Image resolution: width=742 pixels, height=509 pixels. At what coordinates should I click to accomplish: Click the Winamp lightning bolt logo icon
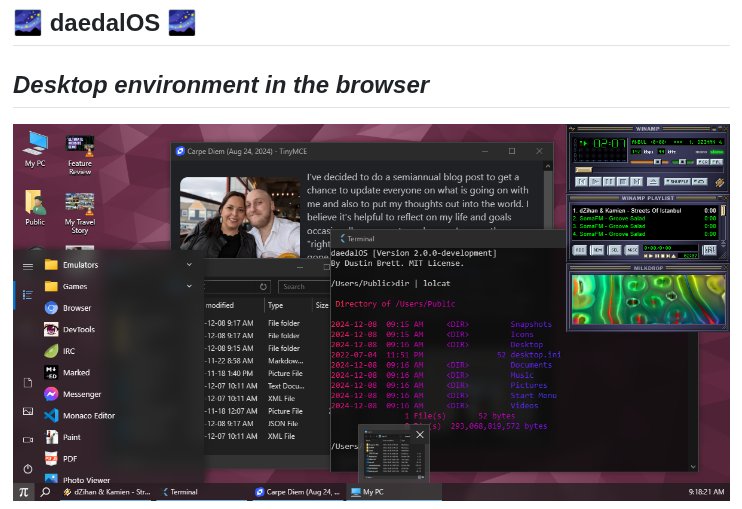719,183
